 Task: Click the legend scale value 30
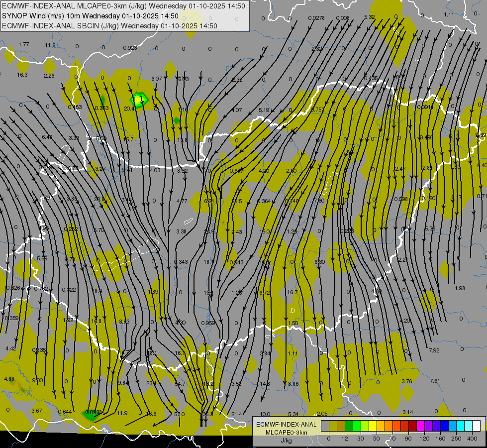pos(360,439)
